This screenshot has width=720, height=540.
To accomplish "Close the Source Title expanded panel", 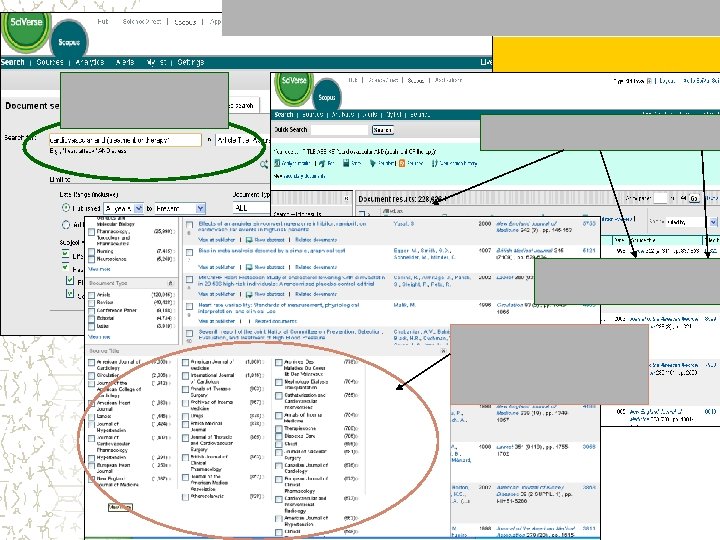I will click(x=443, y=350).
